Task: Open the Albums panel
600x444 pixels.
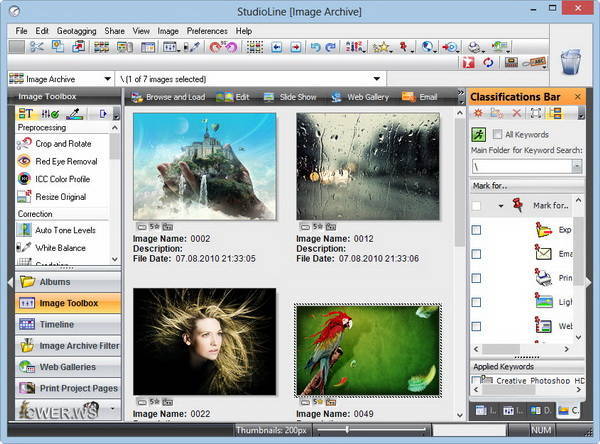Action: click(x=68, y=282)
